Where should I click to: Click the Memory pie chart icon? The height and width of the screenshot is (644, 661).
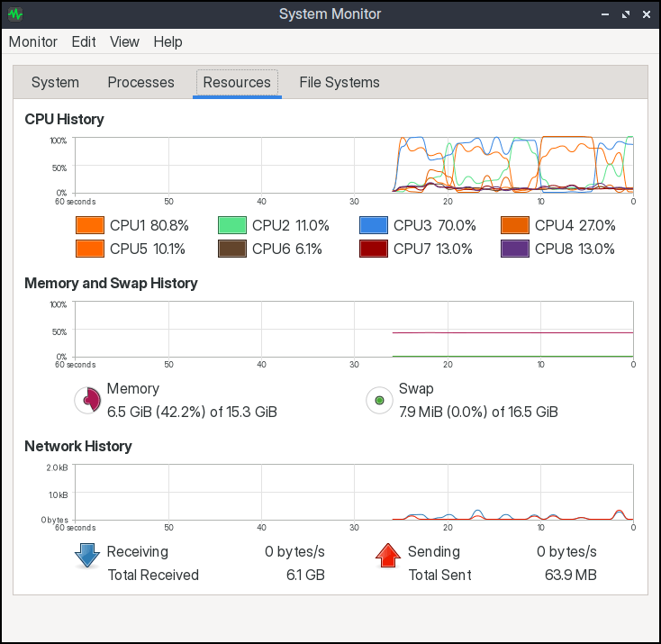tap(86, 400)
